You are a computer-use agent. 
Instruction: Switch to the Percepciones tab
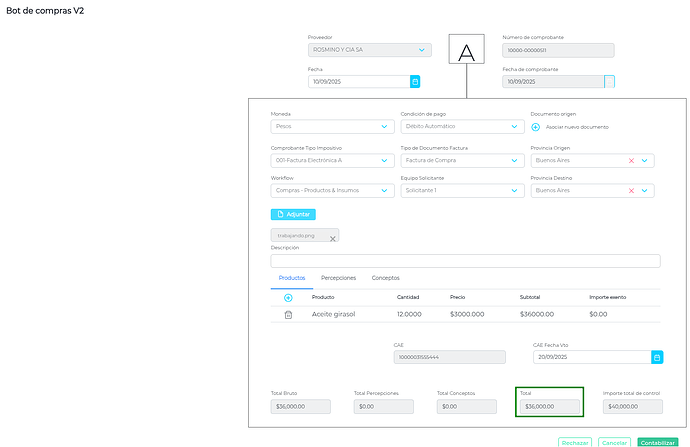tap(338, 278)
